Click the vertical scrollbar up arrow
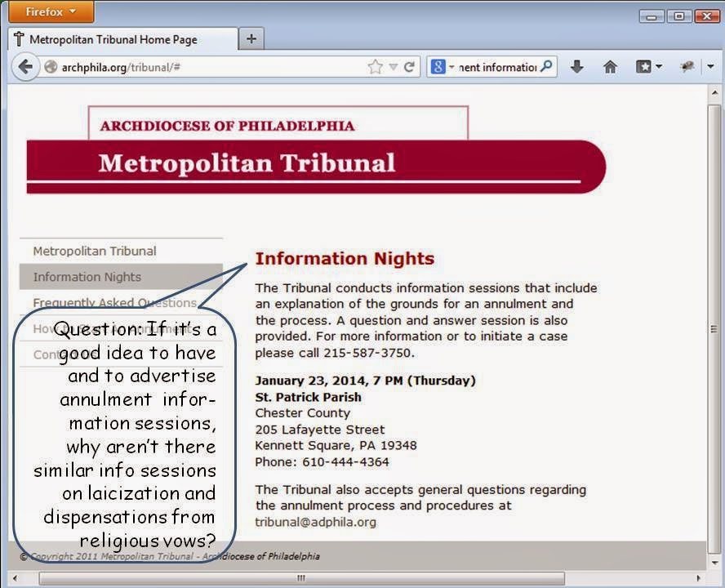The width and height of the screenshot is (725, 588). 715,92
